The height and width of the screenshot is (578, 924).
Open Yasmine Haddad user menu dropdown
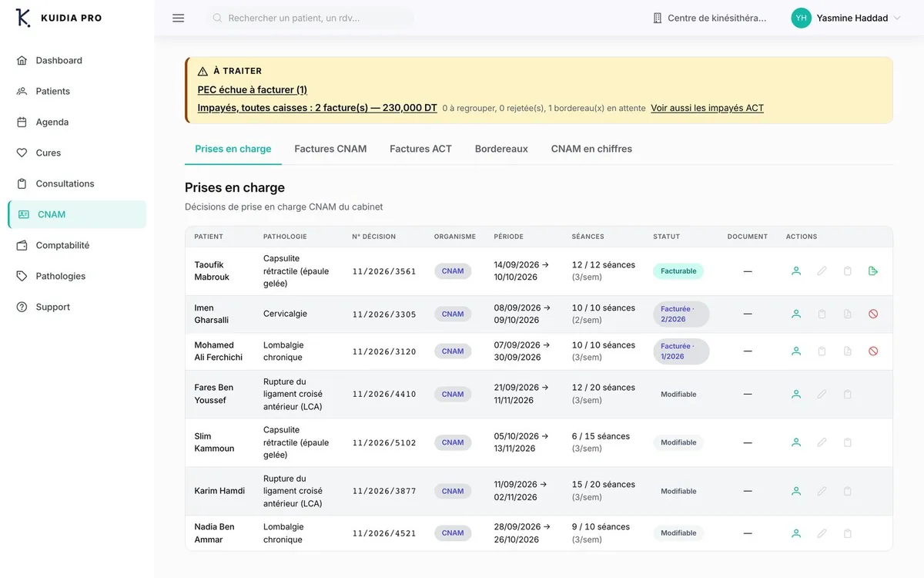[846, 18]
